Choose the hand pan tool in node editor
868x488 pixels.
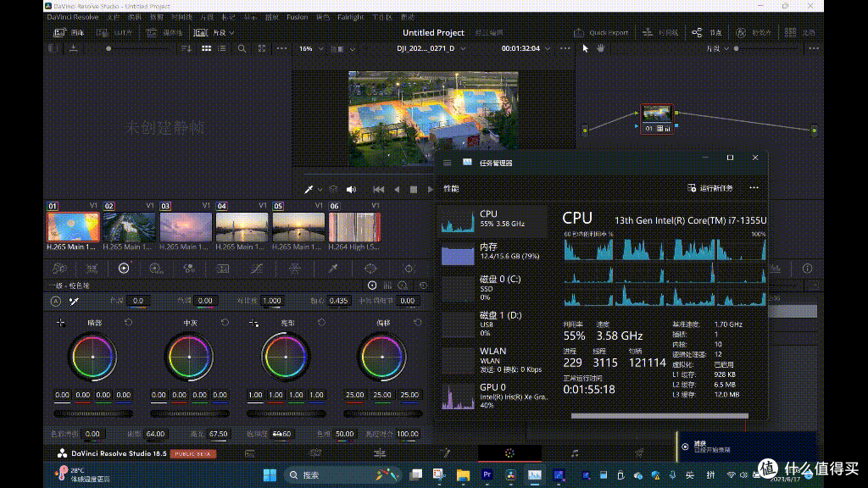601,48
